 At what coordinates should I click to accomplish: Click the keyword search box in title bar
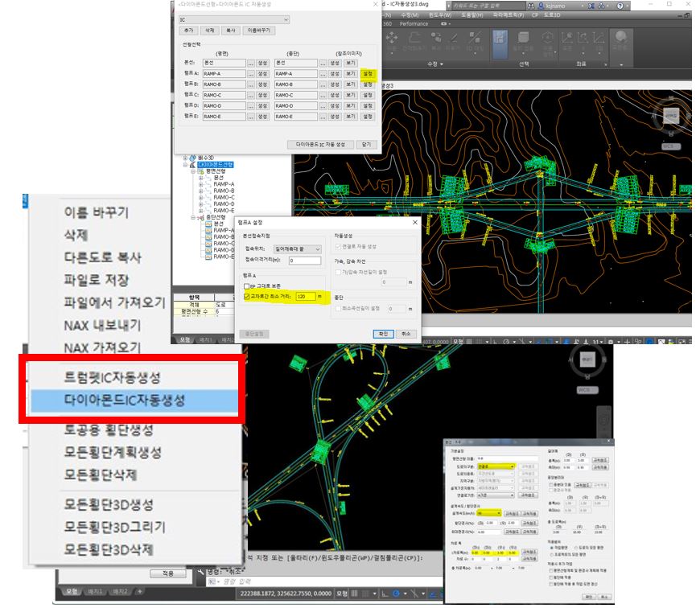[x=488, y=6]
